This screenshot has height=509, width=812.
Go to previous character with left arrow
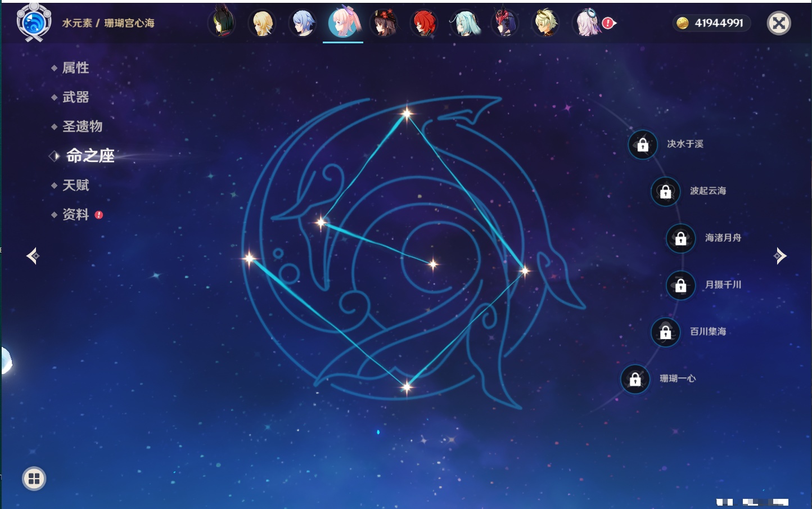pyautogui.click(x=33, y=256)
